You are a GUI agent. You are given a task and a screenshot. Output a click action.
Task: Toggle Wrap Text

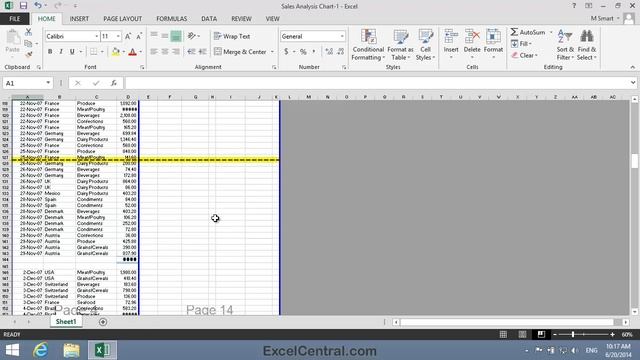click(x=232, y=36)
